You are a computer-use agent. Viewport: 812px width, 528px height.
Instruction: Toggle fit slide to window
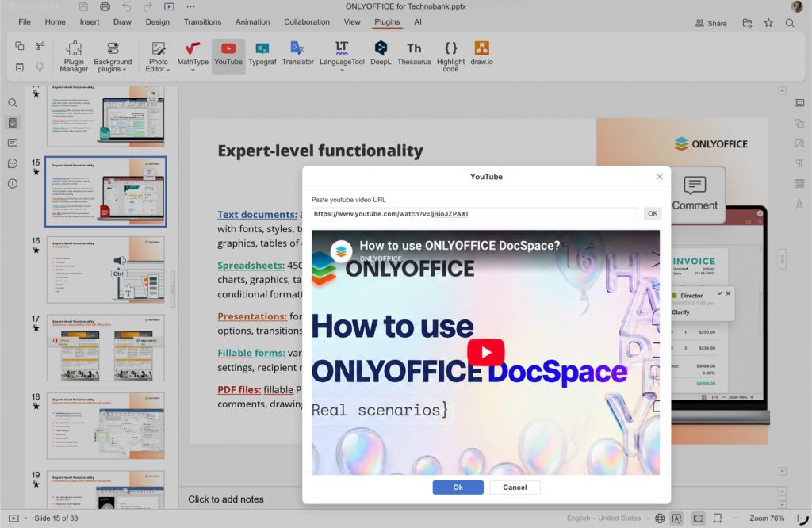pos(698,518)
